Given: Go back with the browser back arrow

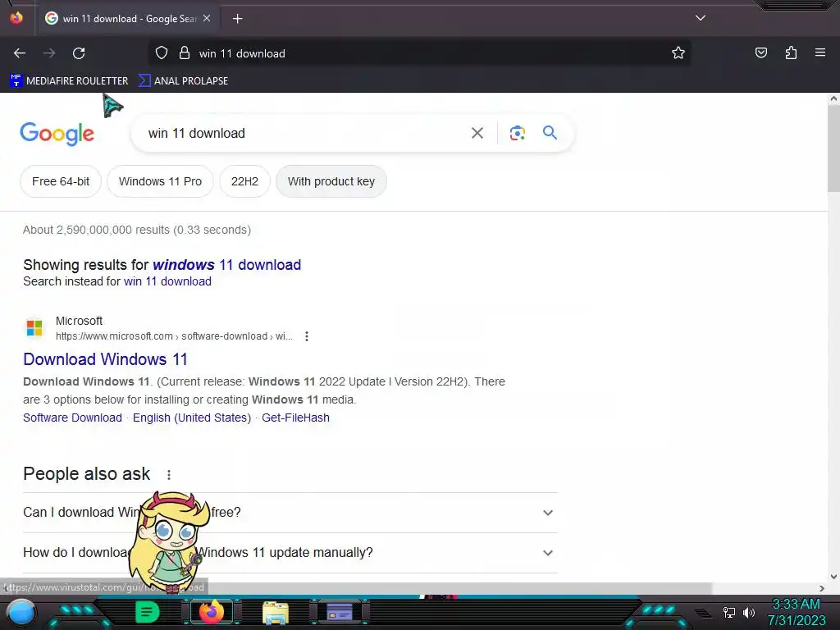Looking at the screenshot, I should (x=20, y=53).
